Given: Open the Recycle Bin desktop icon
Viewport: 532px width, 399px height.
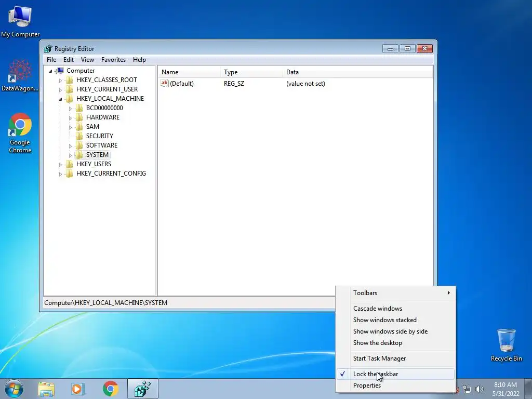Looking at the screenshot, I should [506, 345].
